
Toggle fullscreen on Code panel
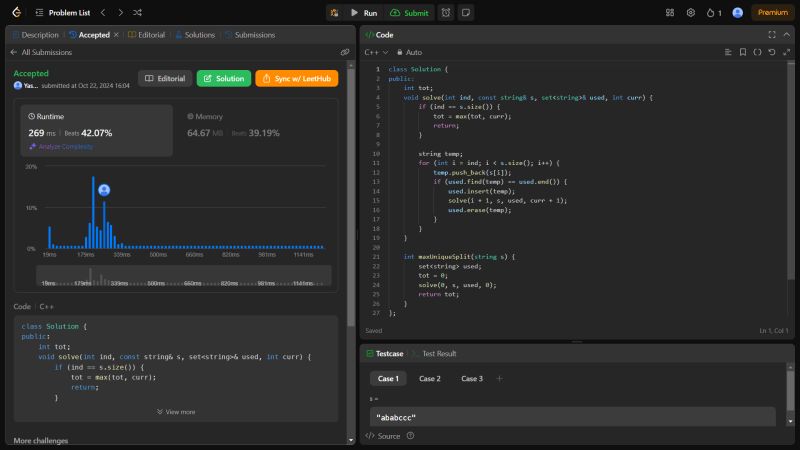click(771, 34)
